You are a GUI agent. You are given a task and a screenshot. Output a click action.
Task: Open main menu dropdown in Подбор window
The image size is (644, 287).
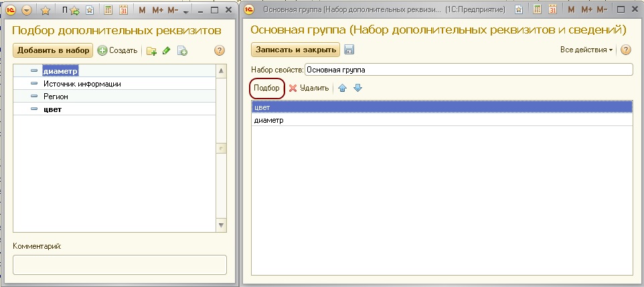tap(27, 11)
